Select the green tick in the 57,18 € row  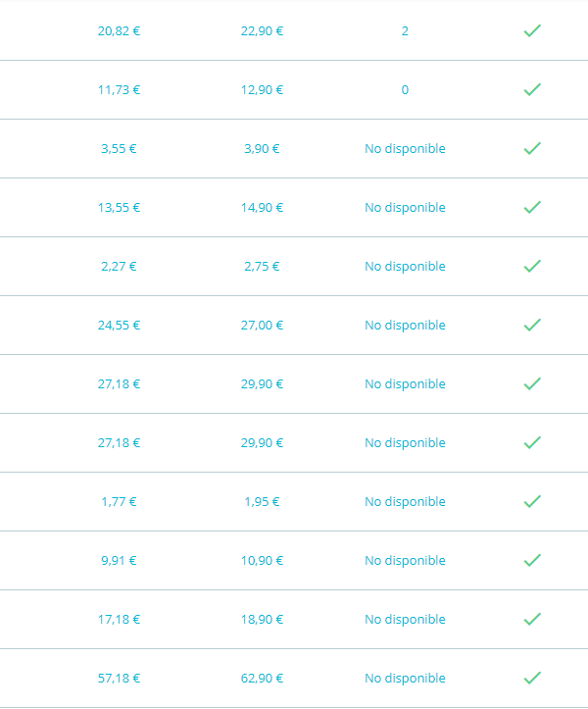pos(532,678)
